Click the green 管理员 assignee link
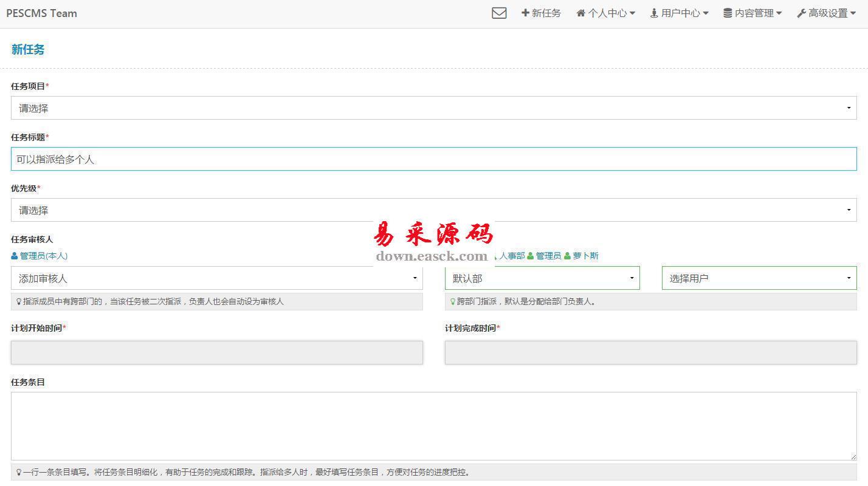The width and height of the screenshot is (868, 486). click(x=548, y=256)
